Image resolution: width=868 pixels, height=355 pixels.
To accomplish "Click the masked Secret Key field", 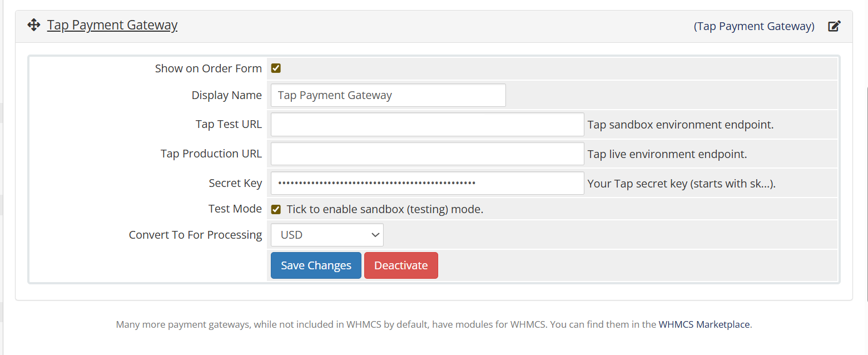I will 427,183.
